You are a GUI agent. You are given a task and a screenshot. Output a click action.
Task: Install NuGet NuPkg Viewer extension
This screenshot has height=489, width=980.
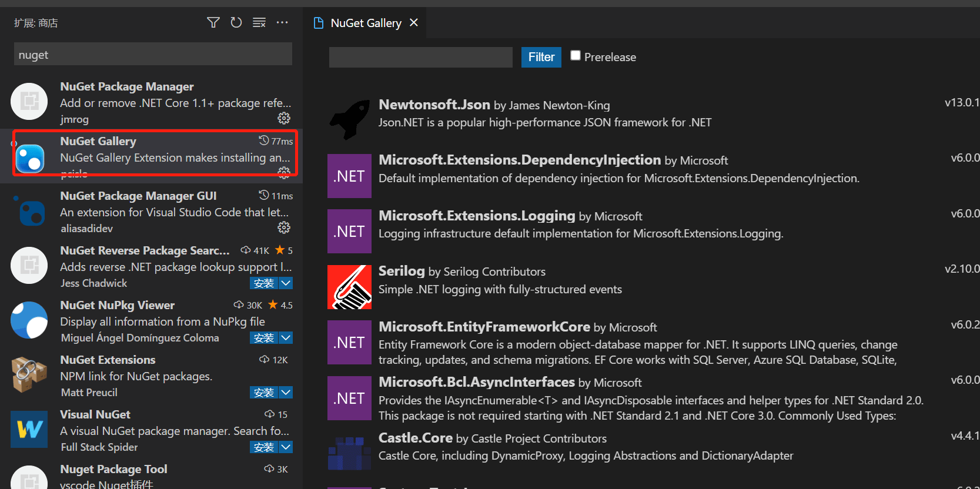point(264,337)
